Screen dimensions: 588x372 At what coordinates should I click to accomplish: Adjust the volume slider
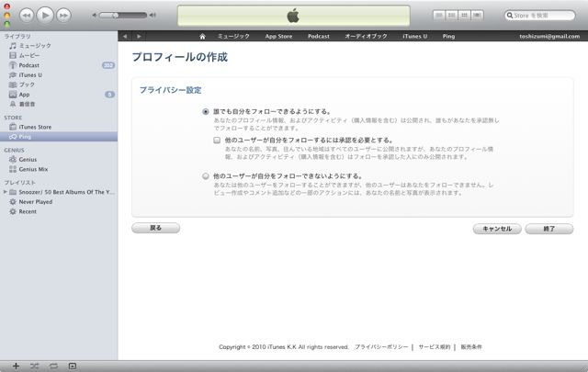point(123,16)
